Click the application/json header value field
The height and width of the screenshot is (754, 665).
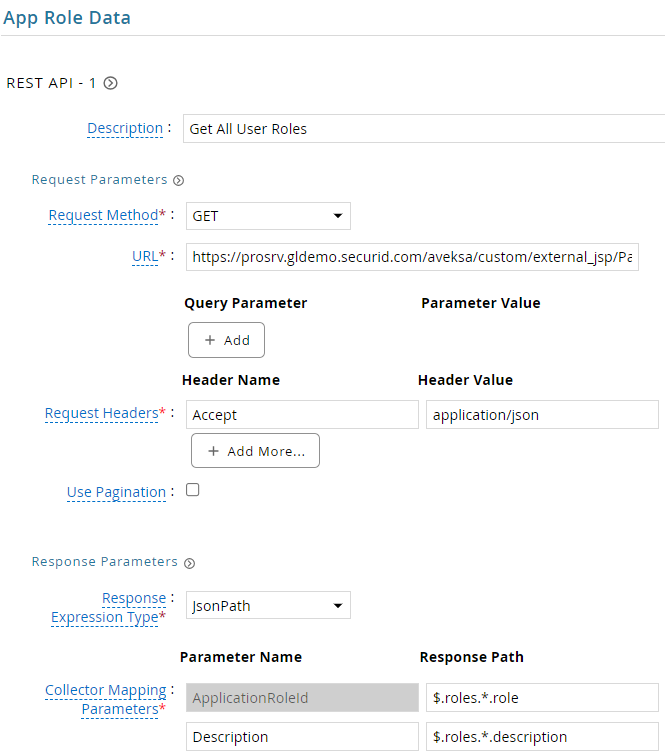[542, 415]
